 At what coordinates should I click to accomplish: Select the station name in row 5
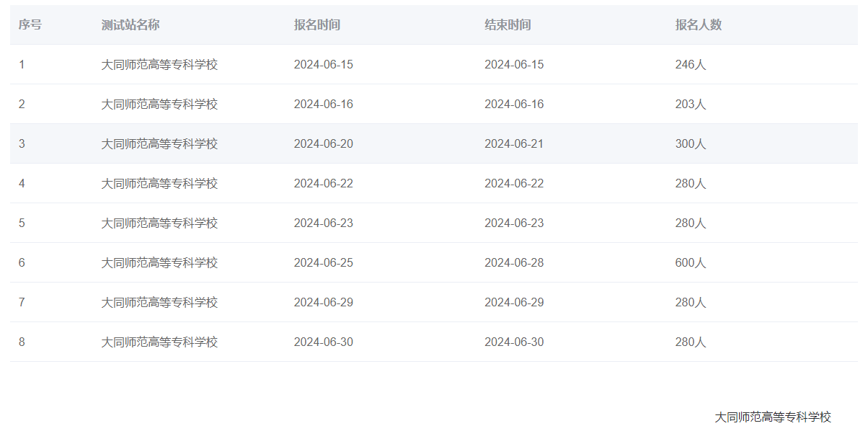159,223
